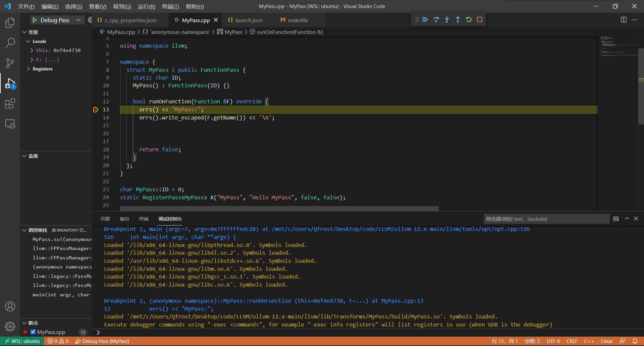644x346 pixels.
Task: Split the editor to the right
Action: [624, 20]
